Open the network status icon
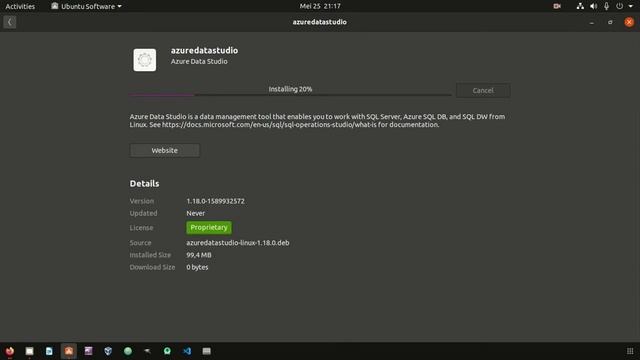Screen dimensions: 640x360 (x=580, y=6)
